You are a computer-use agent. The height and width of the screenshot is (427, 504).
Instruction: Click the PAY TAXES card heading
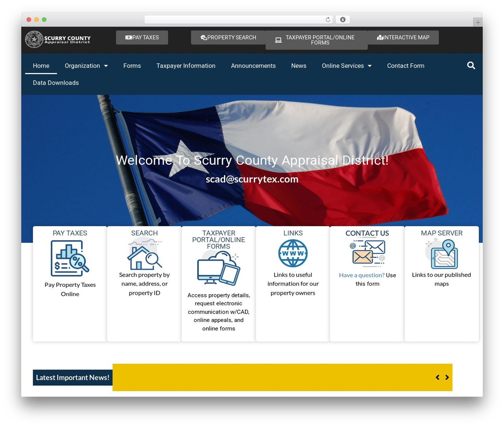[x=70, y=233]
